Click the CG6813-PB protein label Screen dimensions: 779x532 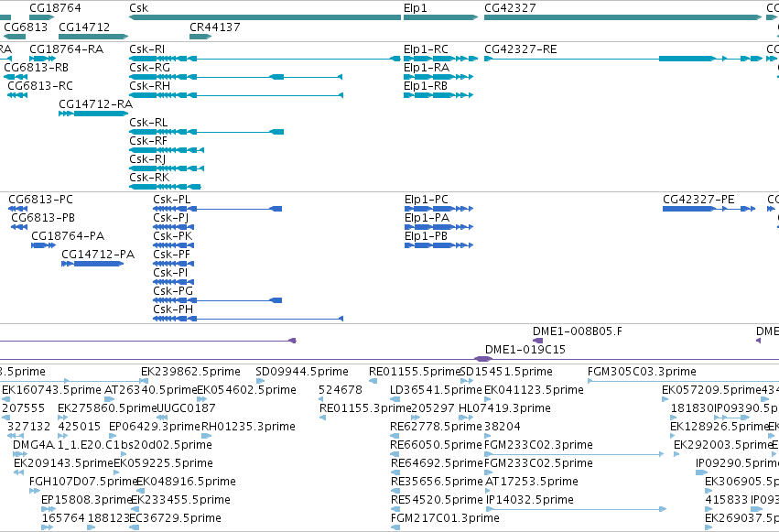click(x=43, y=218)
